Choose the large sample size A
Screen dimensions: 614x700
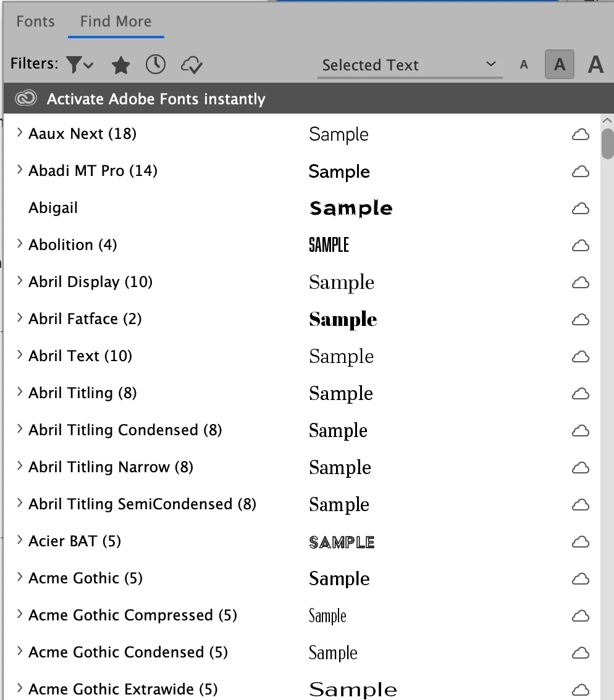[595, 64]
